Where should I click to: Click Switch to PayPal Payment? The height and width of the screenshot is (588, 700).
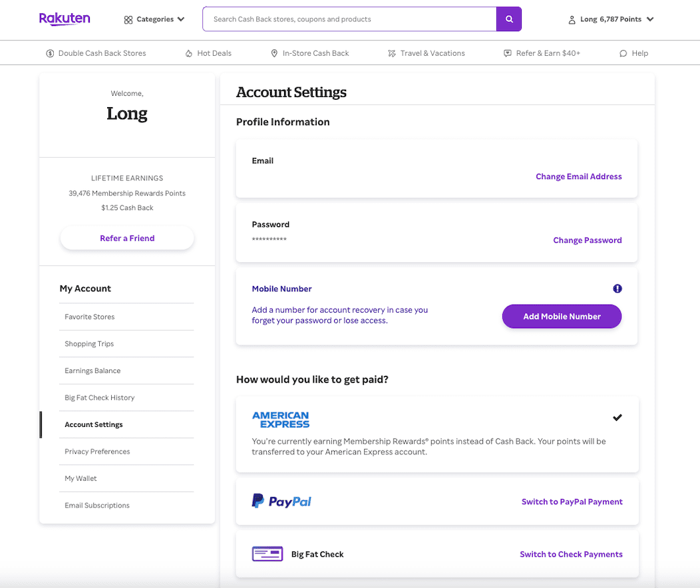tap(572, 502)
